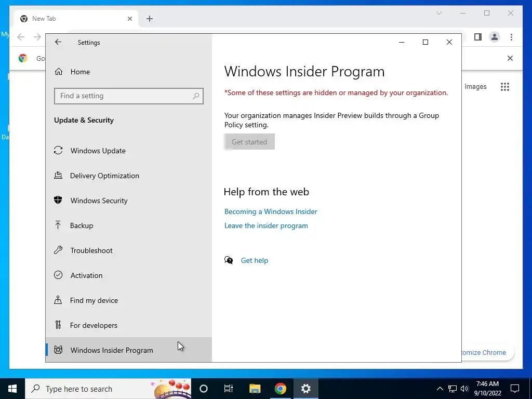Open a new tab in Chrome

pos(150,19)
